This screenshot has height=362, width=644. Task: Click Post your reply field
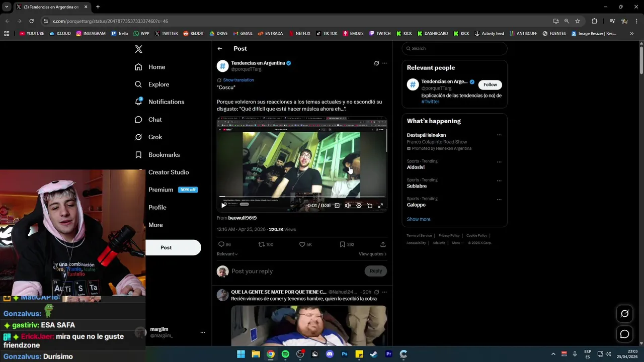(x=296, y=271)
